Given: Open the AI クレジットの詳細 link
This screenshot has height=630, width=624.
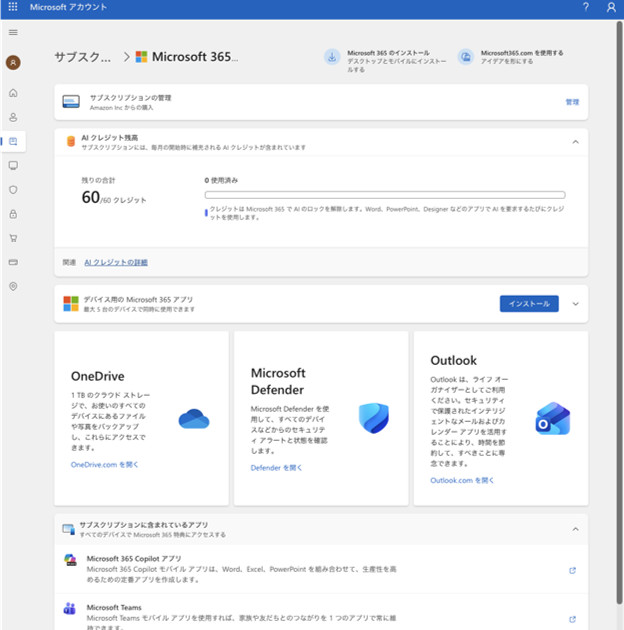Looking at the screenshot, I should (116, 262).
